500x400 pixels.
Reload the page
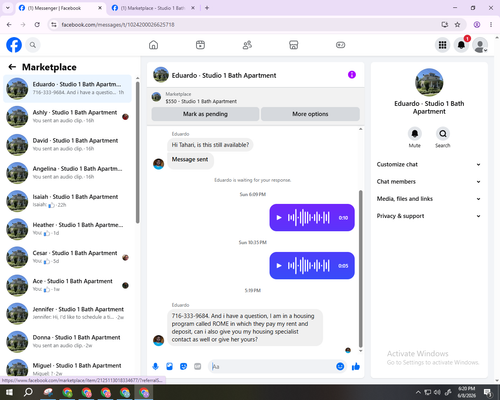coord(37,25)
